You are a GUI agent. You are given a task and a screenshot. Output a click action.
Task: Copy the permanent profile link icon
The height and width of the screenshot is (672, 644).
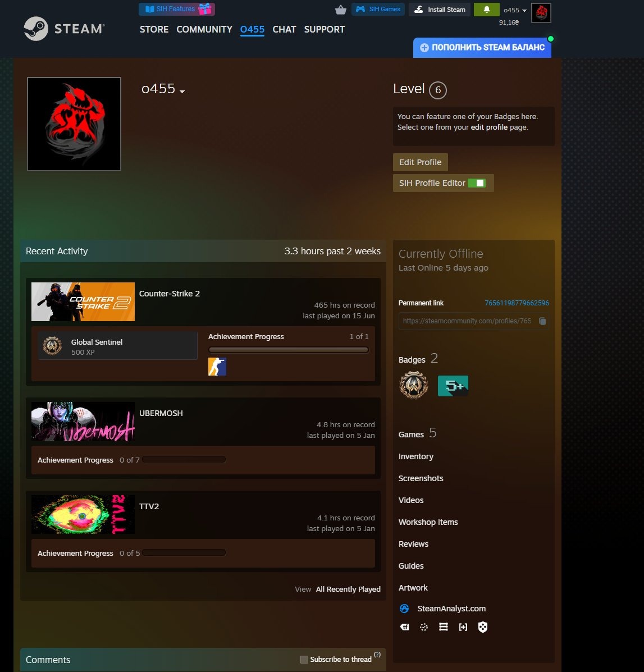(x=542, y=321)
